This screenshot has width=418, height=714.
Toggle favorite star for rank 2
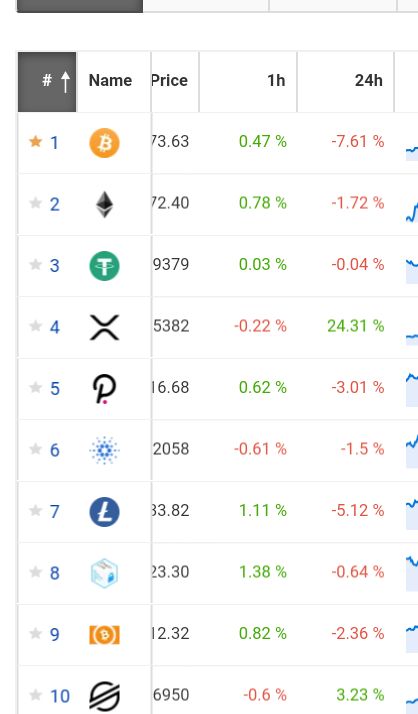(36, 203)
